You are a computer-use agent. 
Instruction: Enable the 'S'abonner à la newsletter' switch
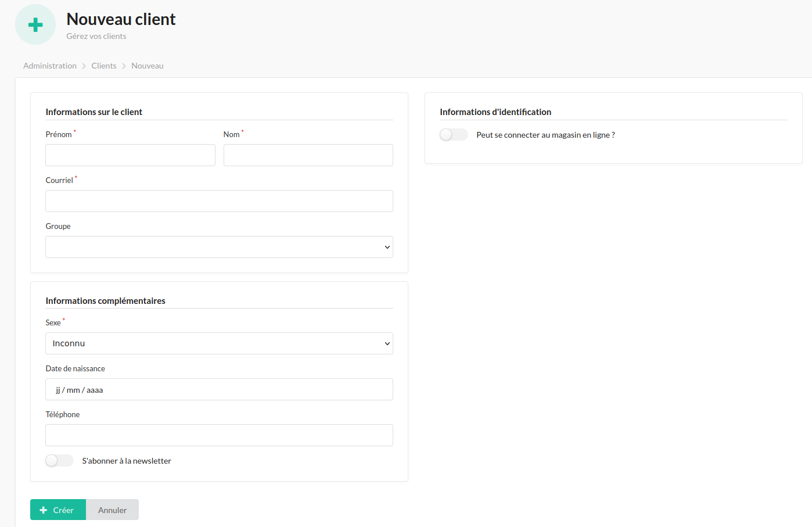pos(59,461)
